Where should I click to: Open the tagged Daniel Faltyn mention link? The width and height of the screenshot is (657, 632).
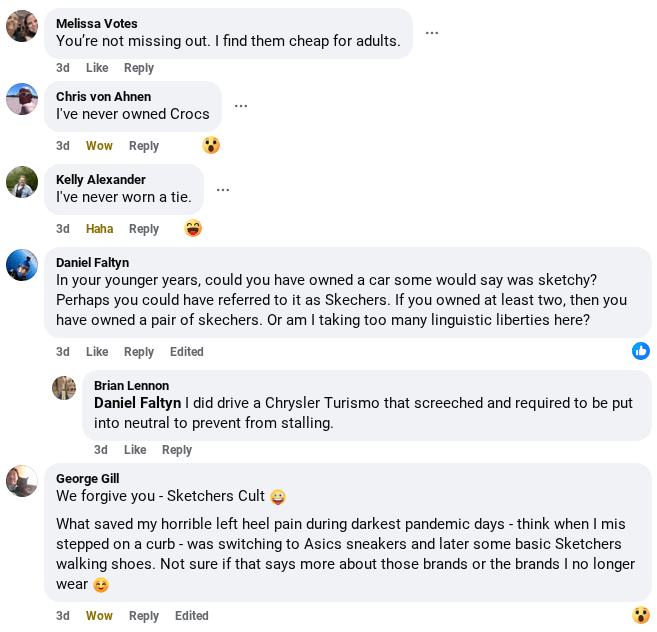point(137,403)
